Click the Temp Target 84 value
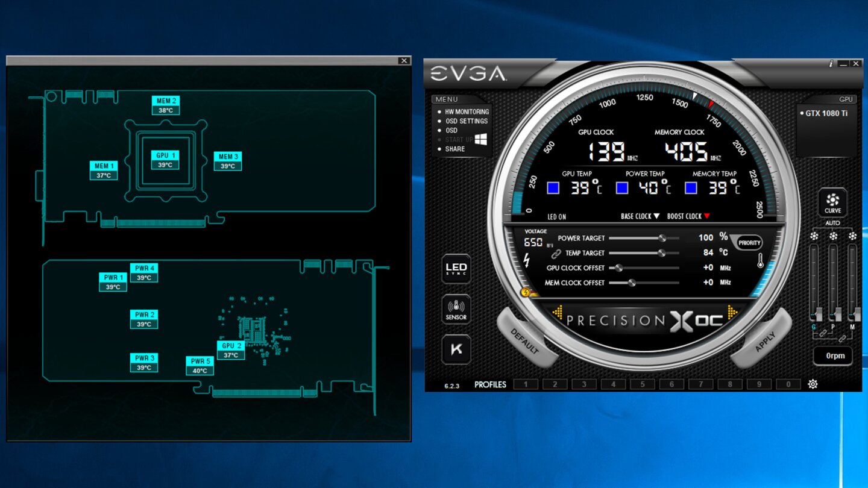 point(708,253)
